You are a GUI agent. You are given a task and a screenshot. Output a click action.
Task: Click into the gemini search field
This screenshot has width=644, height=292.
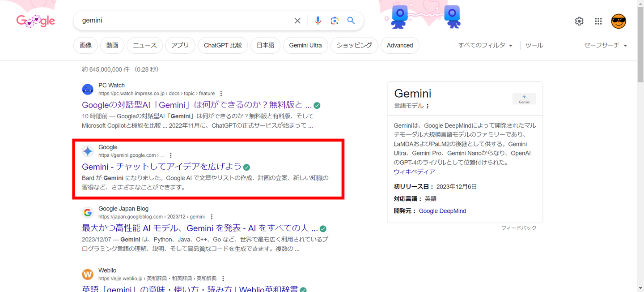(x=183, y=21)
